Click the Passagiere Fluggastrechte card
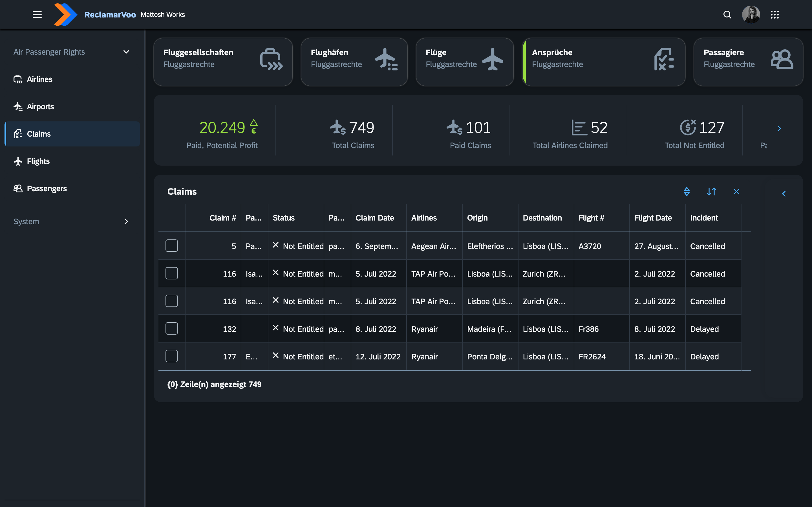 (748, 62)
